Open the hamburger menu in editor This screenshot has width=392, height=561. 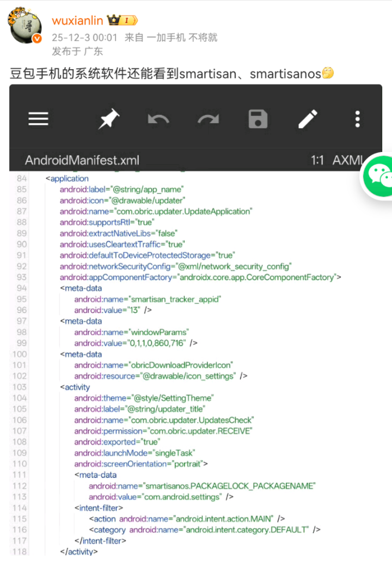click(x=38, y=119)
